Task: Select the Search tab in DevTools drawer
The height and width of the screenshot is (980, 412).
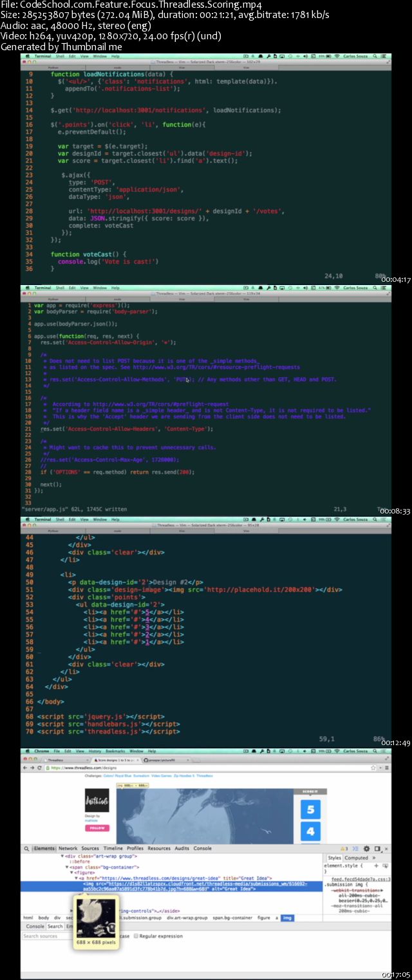Action: coord(55,926)
